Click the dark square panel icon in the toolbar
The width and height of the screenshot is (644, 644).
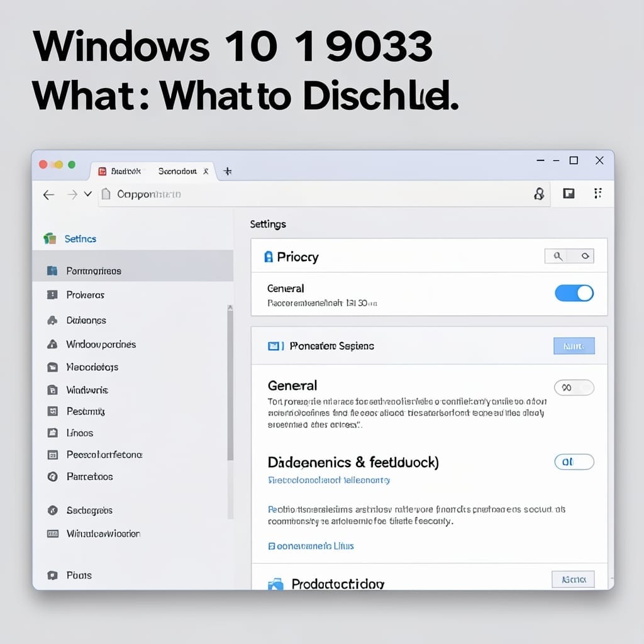pyautogui.click(x=569, y=194)
